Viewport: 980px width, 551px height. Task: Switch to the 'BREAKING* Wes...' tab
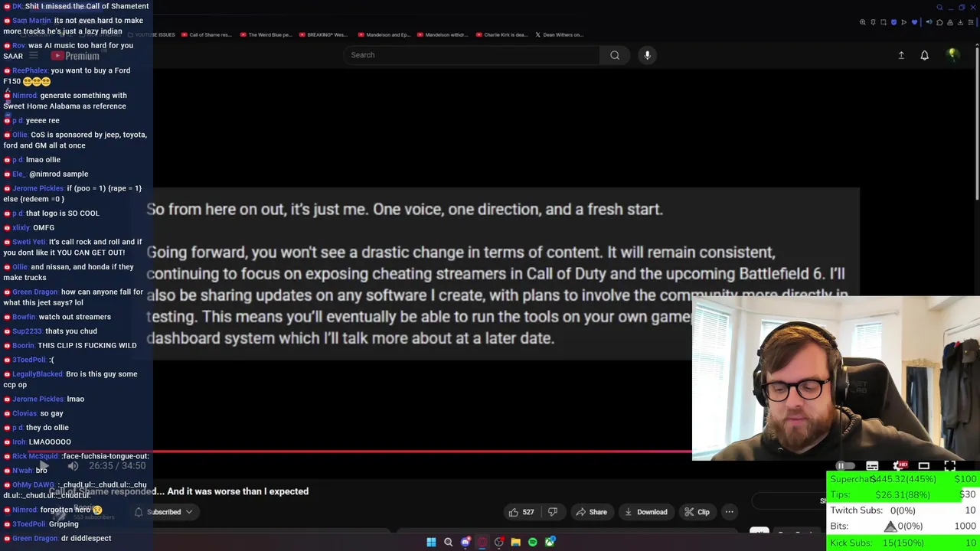(323, 34)
